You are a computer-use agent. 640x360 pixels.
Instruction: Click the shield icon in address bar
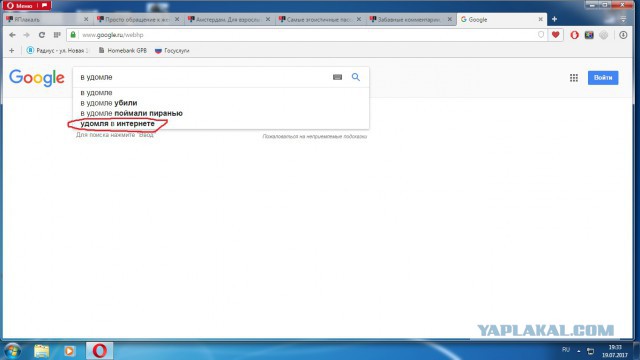point(541,35)
